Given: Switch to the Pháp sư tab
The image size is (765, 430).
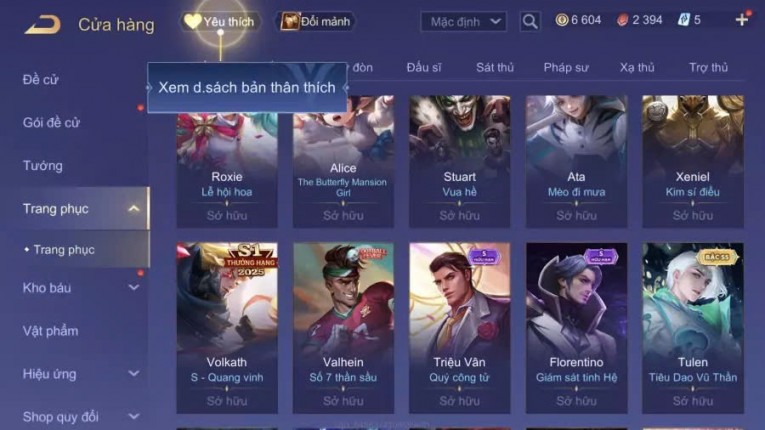Looking at the screenshot, I should click(x=566, y=67).
